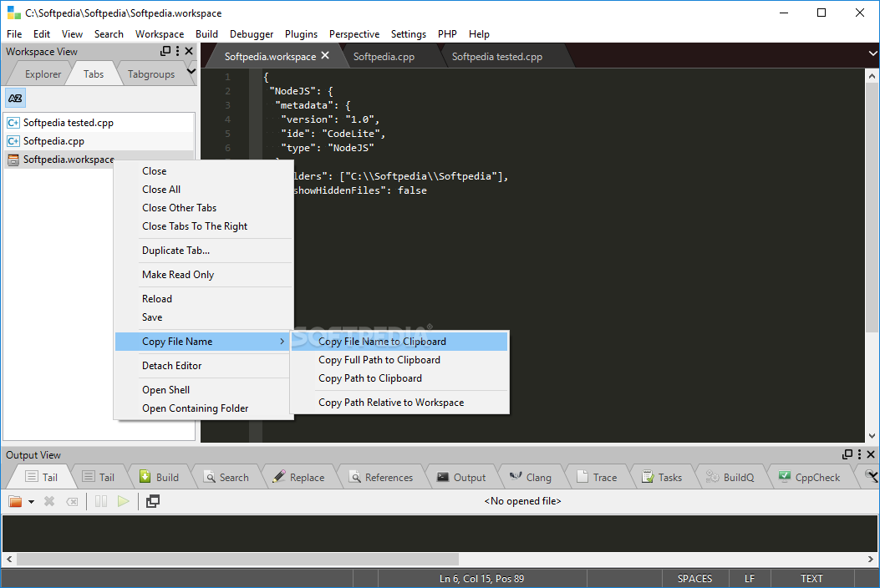
Task: Open the PHP menu
Action: (447, 34)
